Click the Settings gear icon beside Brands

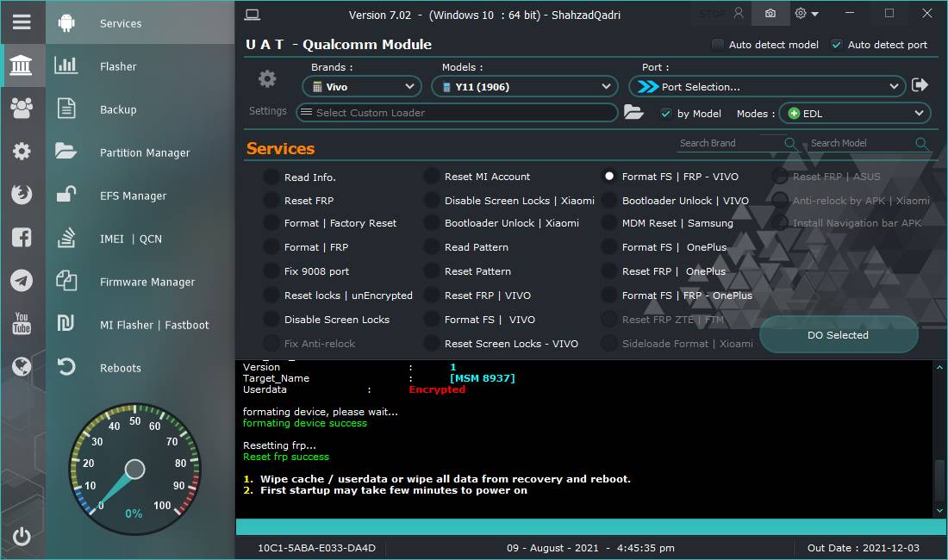click(267, 79)
